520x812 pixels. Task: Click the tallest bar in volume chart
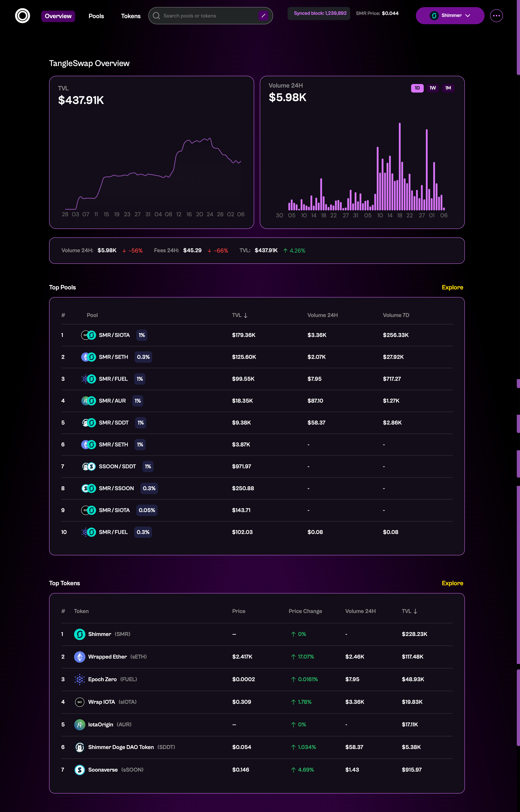pyautogui.click(x=400, y=166)
